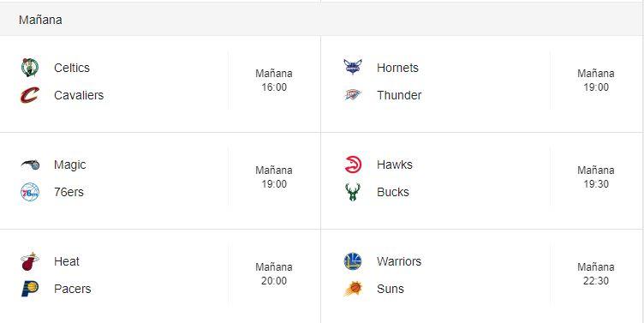
Task: Click the Magic team logo
Action: point(30,164)
